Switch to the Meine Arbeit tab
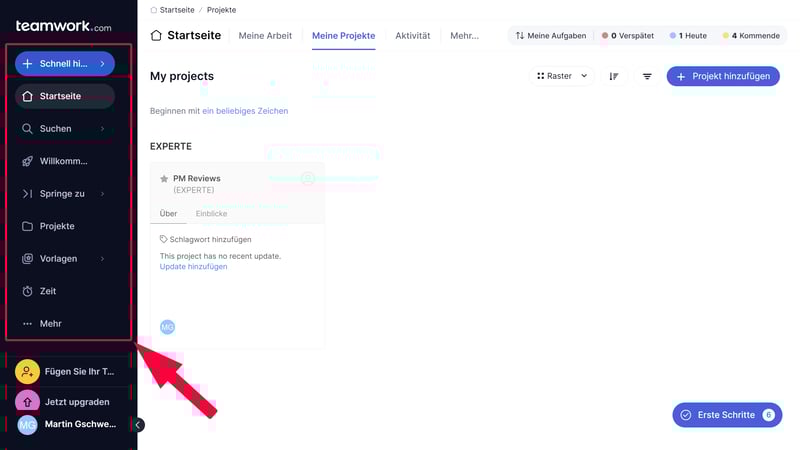The height and width of the screenshot is (450, 800). point(265,36)
